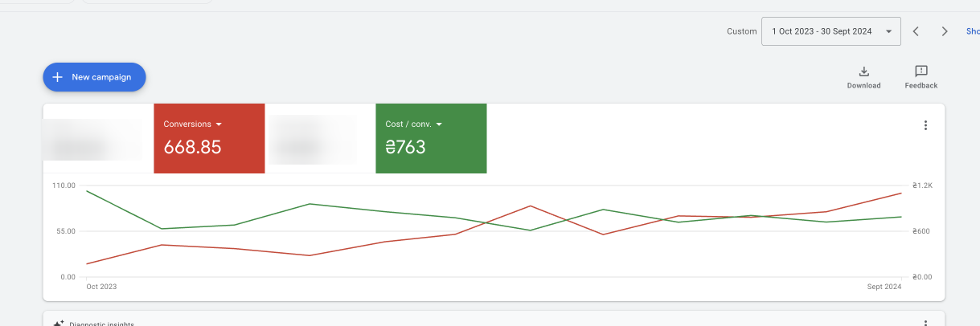Open the Feedback icon
This screenshot has width=980, height=326.
(x=921, y=71)
